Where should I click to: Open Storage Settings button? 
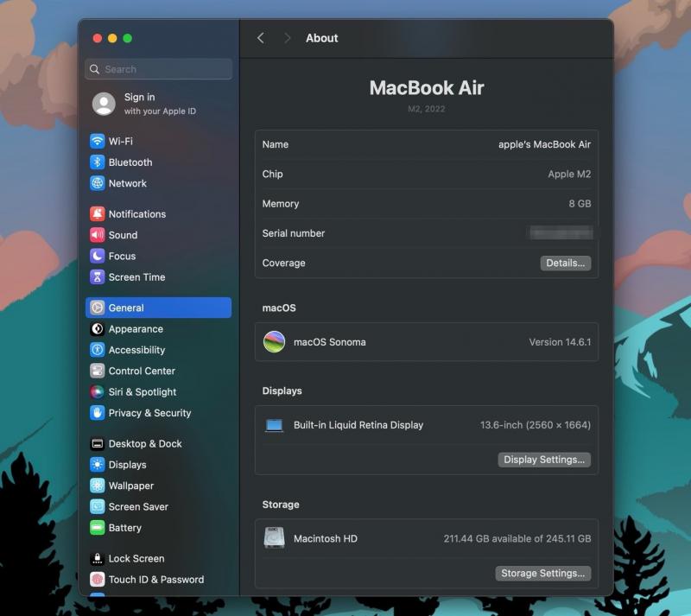point(543,573)
